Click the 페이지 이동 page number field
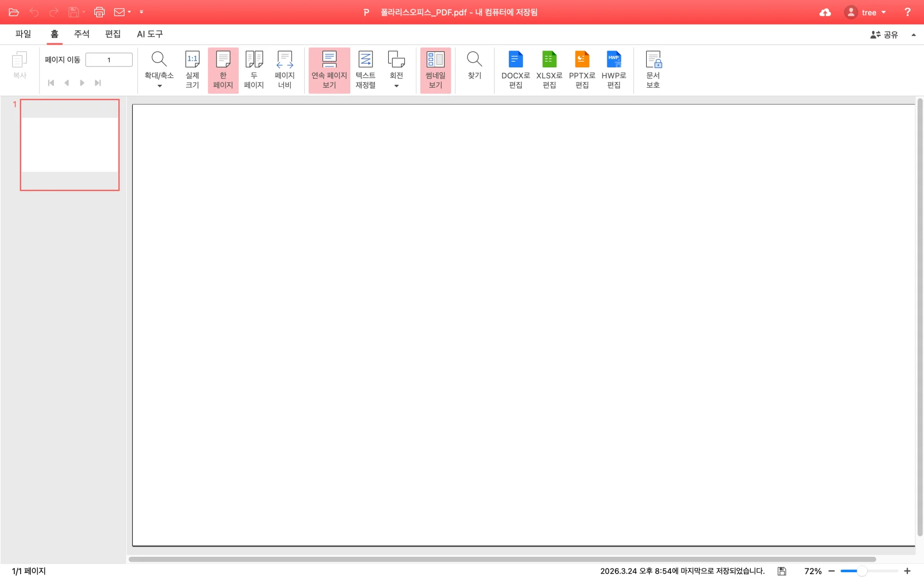This screenshot has width=924, height=578. coord(109,60)
